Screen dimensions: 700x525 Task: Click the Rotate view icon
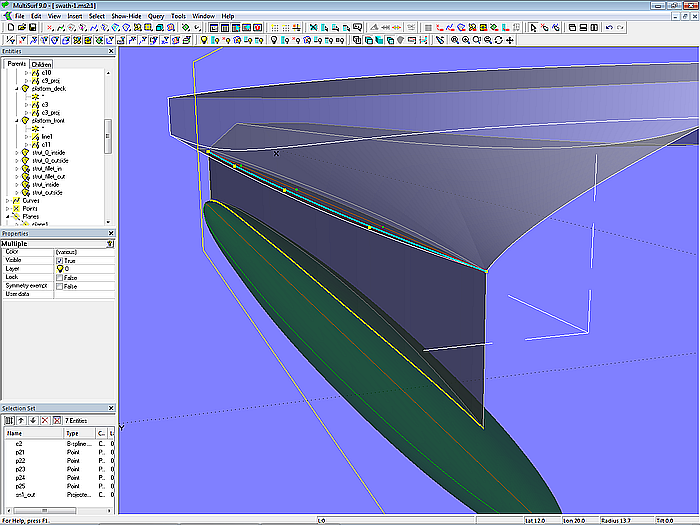tap(499, 41)
